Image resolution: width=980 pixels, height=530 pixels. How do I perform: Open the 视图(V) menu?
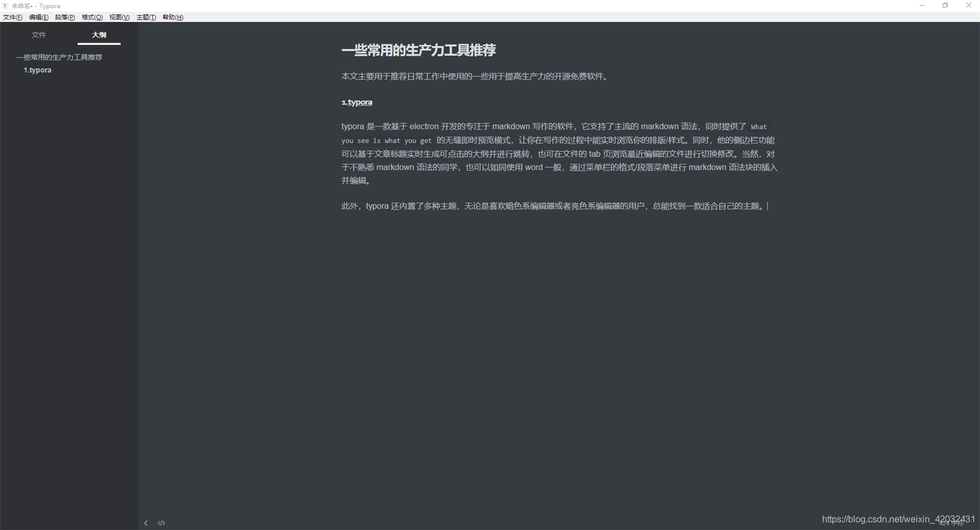pyautogui.click(x=119, y=17)
